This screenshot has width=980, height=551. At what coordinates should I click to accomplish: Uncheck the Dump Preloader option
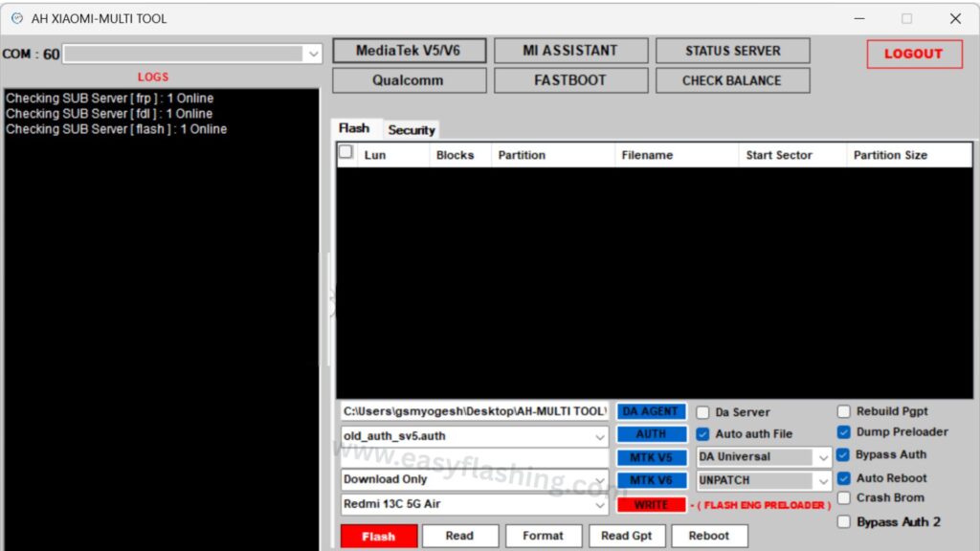(x=844, y=431)
